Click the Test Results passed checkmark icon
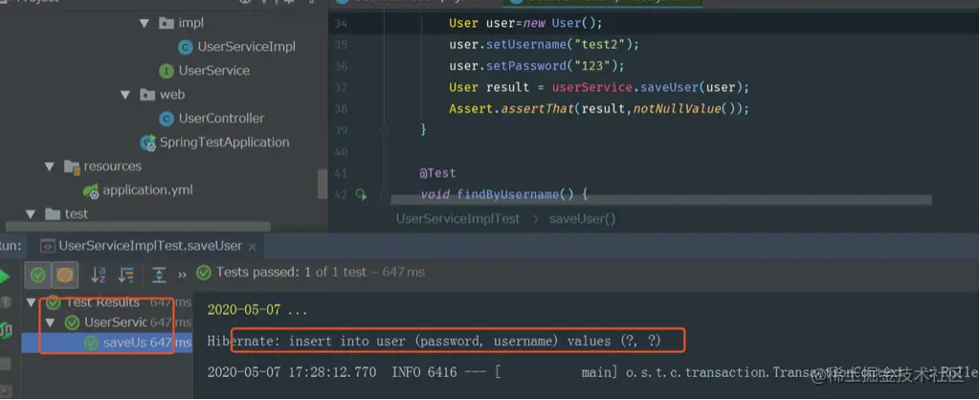 54,302
